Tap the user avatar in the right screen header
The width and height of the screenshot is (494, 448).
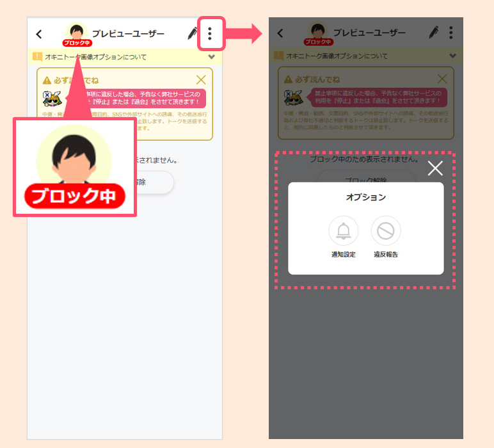pos(318,33)
